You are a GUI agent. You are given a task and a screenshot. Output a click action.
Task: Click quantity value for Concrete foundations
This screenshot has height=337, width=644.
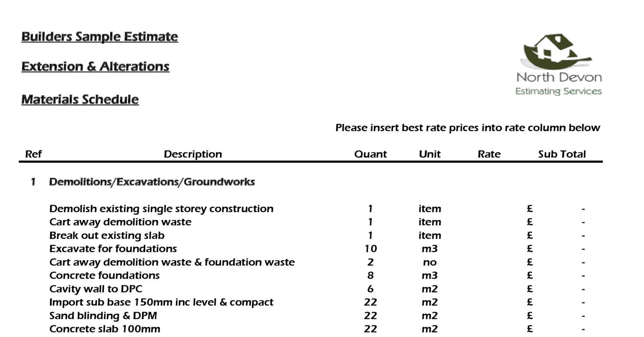point(370,275)
